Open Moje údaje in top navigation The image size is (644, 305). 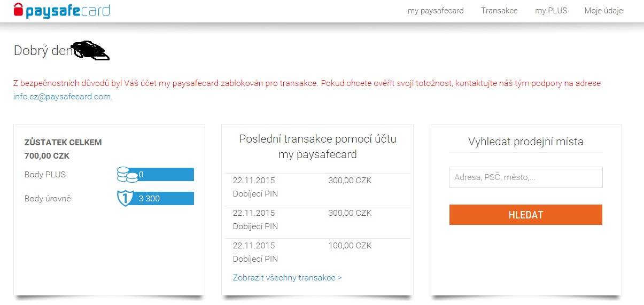pyautogui.click(x=603, y=11)
